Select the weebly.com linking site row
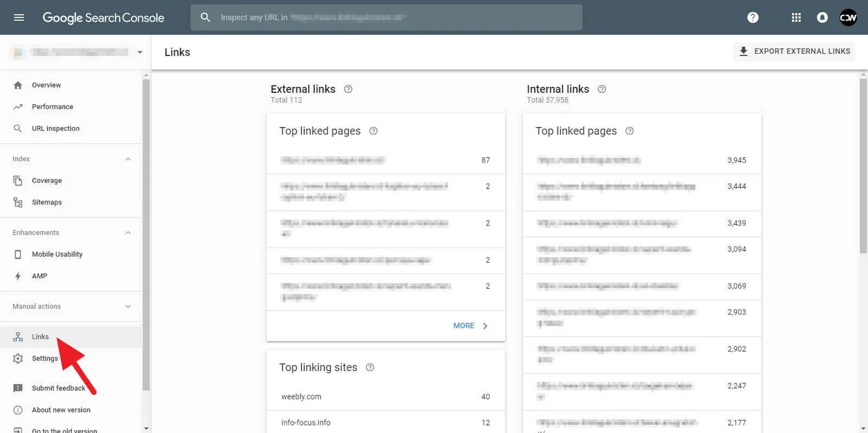This screenshot has height=433, width=868. pyautogui.click(x=386, y=396)
